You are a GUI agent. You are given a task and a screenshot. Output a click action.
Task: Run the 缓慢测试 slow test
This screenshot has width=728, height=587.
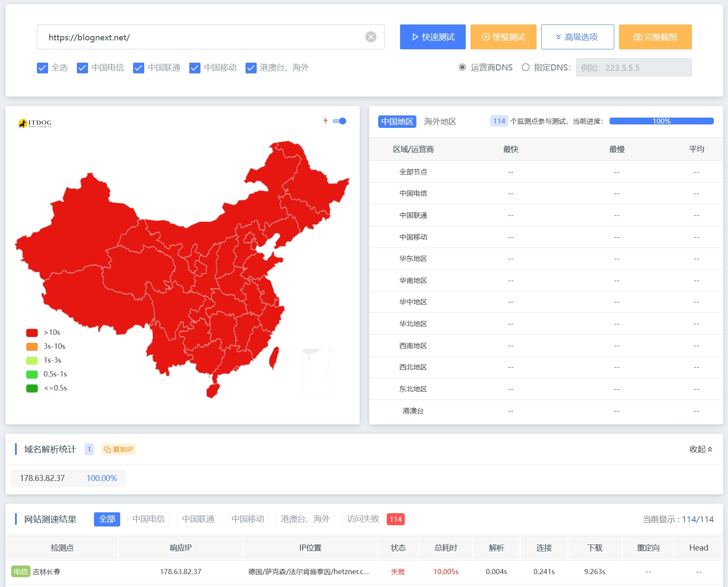(x=503, y=37)
